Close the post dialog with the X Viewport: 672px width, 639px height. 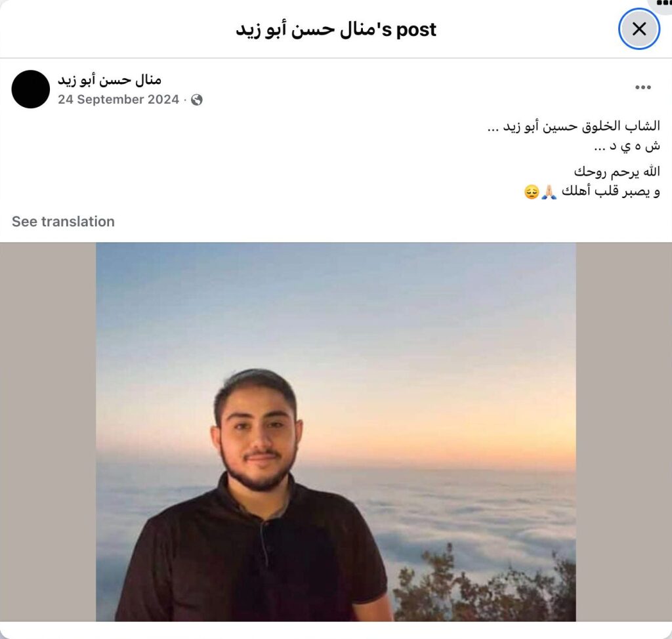[639, 29]
